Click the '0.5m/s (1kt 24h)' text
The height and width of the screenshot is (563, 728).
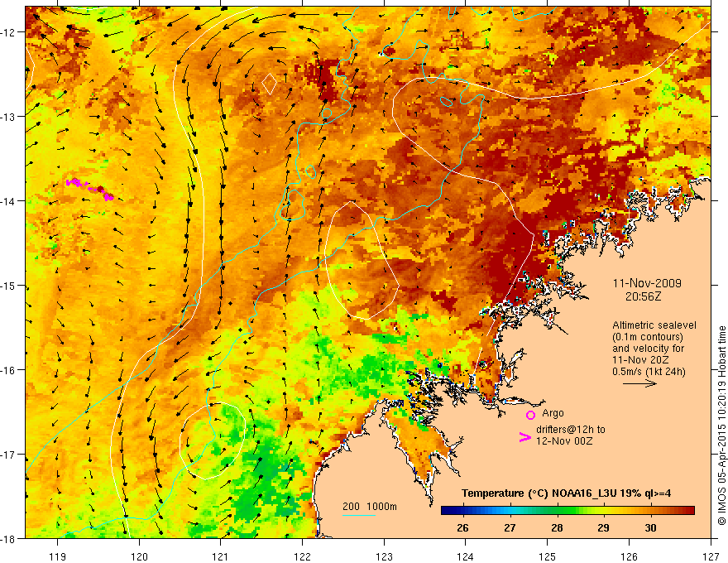[x=649, y=372]
